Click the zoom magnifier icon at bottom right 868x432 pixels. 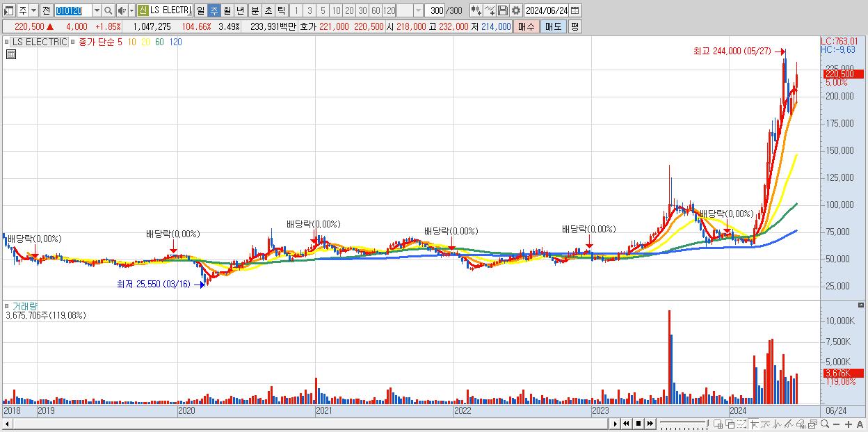pyautogui.click(x=825, y=424)
